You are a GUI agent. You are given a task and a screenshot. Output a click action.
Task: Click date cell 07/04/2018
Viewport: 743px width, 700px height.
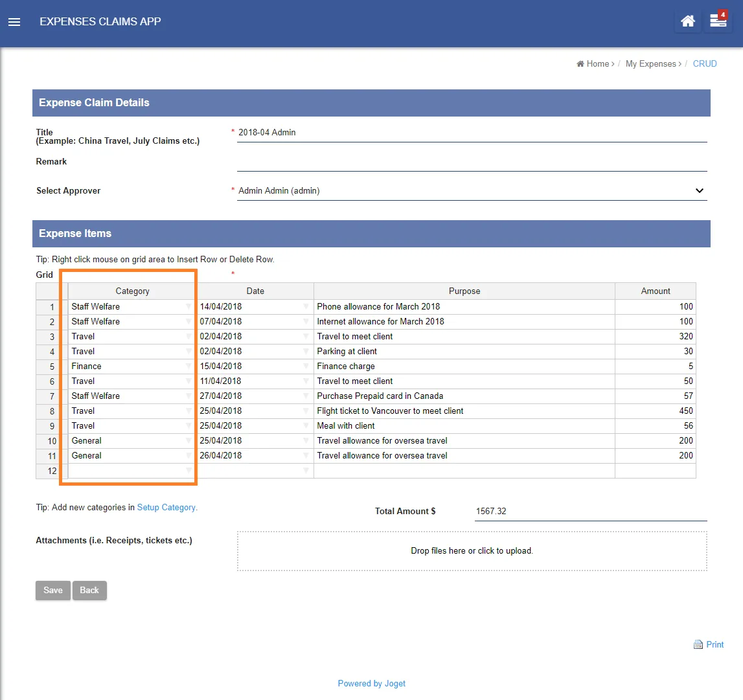(255, 322)
